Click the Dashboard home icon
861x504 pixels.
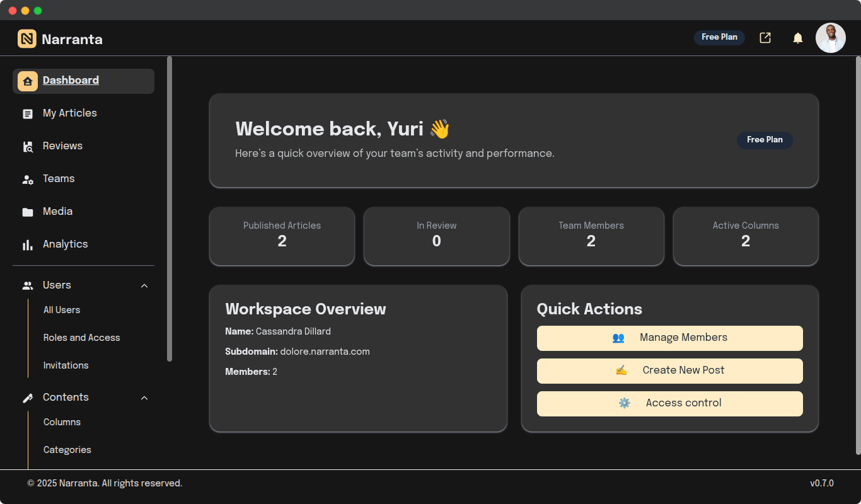pyautogui.click(x=28, y=81)
